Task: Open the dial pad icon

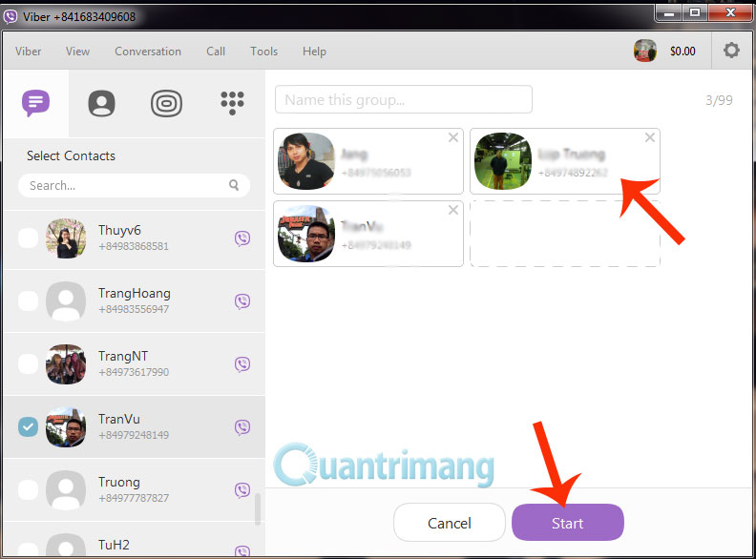Action: point(232,103)
